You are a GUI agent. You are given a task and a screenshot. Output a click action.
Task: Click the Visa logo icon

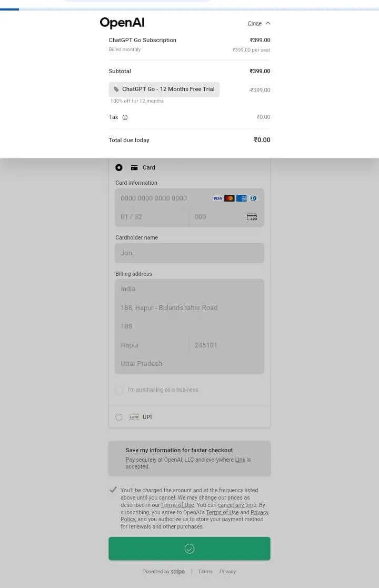[217, 198]
